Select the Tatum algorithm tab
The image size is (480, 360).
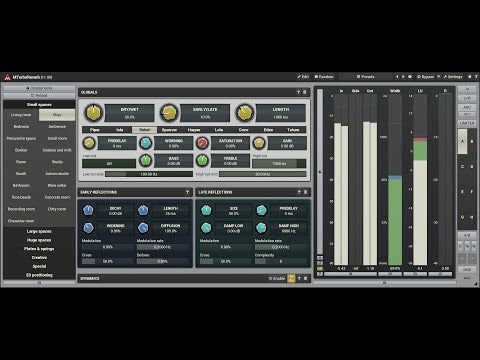click(x=293, y=130)
